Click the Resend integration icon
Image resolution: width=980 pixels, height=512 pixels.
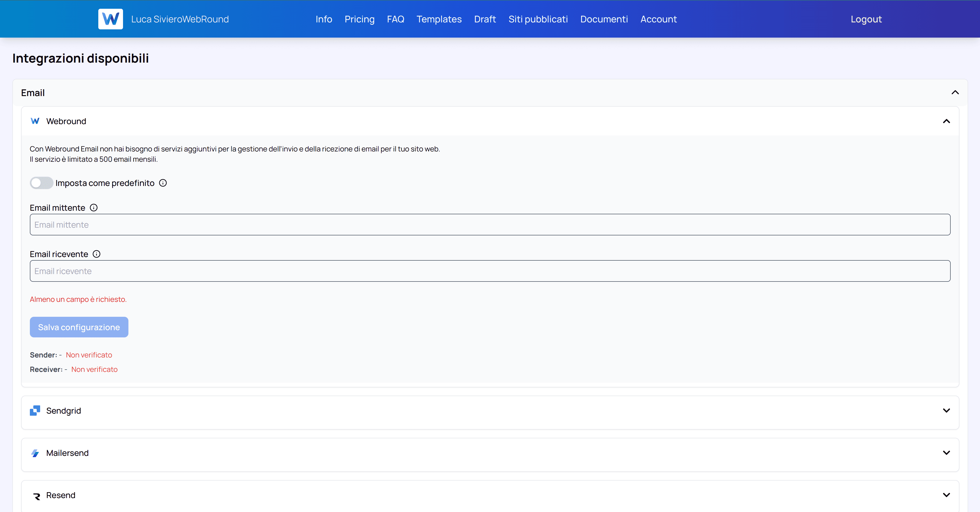37,495
